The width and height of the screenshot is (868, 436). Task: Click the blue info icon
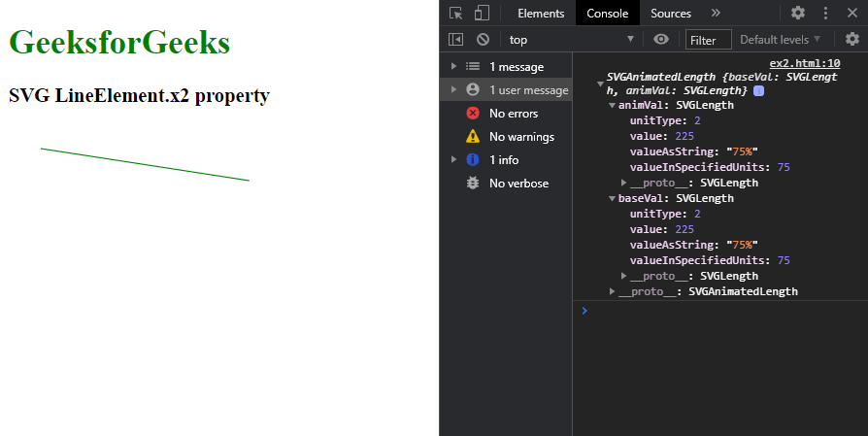click(473, 159)
